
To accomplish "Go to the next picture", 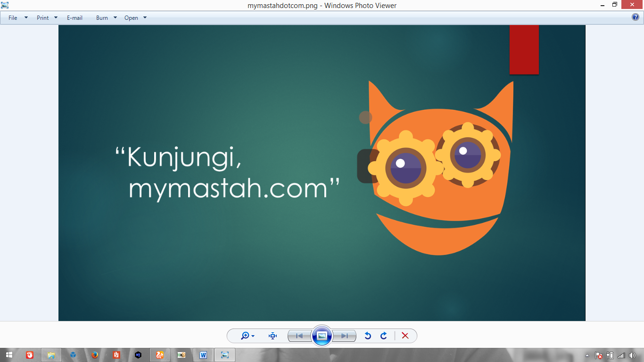I will (345, 336).
